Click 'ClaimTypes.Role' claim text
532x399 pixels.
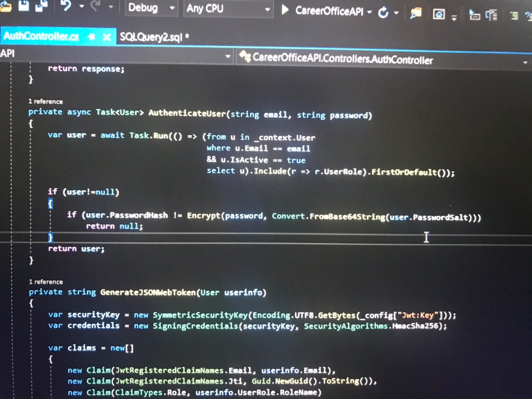point(151,392)
